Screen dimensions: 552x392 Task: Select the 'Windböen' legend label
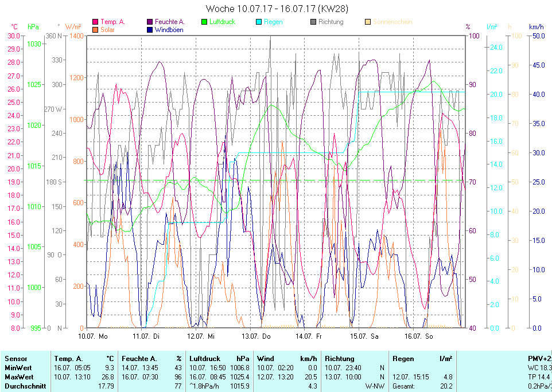coord(169,30)
